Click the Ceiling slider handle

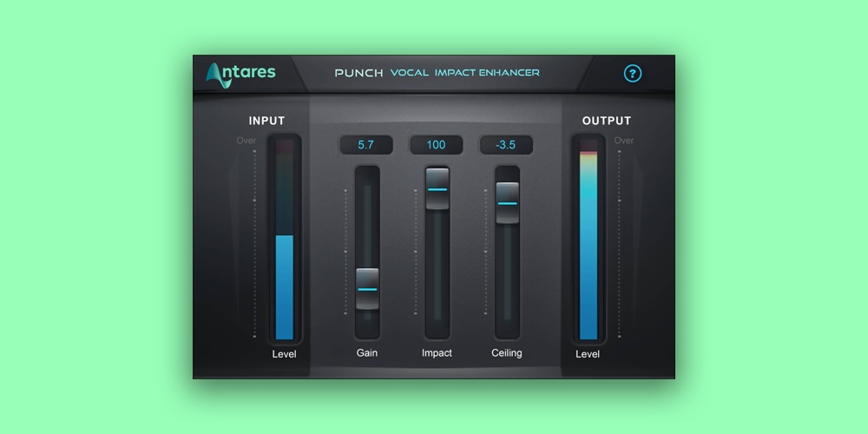(507, 203)
